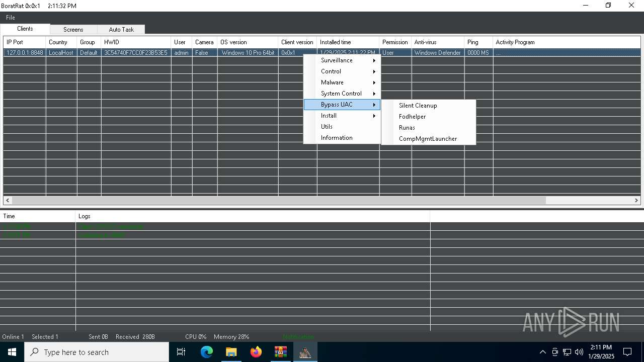This screenshot has width=644, height=362.
Task: Choose Information from the context menu
Action: [x=342, y=138]
